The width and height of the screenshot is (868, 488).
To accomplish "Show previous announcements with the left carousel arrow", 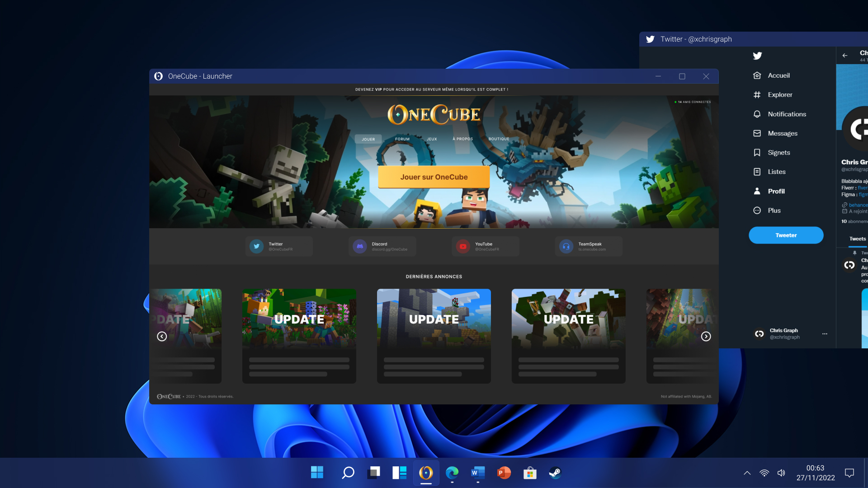I will pyautogui.click(x=162, y=336).
